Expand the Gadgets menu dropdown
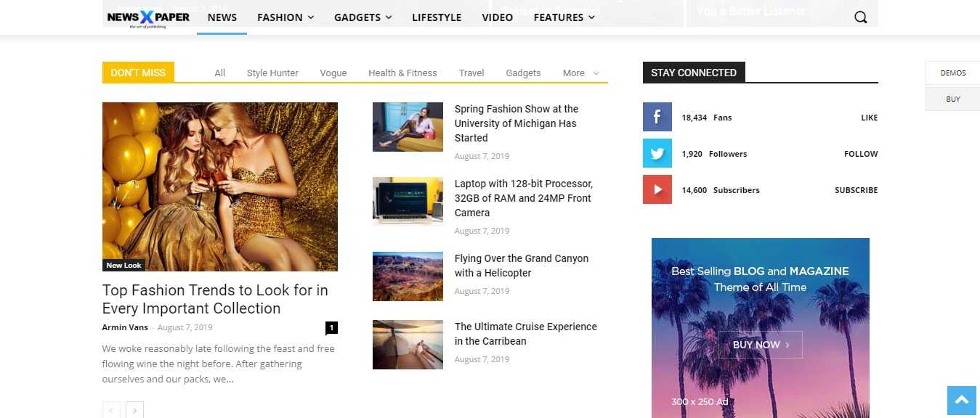 pyautogui.click(x=363, y=17)
